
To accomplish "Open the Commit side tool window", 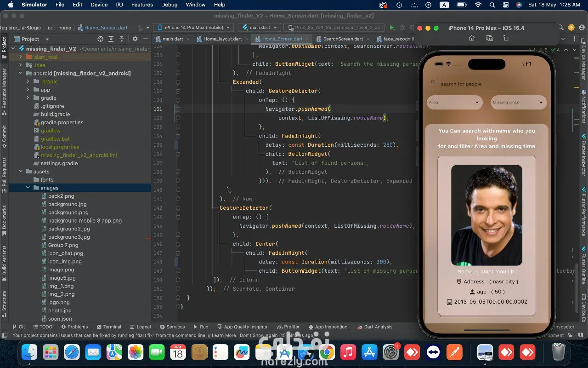I will pyautogui.click(x=4, y=136).
